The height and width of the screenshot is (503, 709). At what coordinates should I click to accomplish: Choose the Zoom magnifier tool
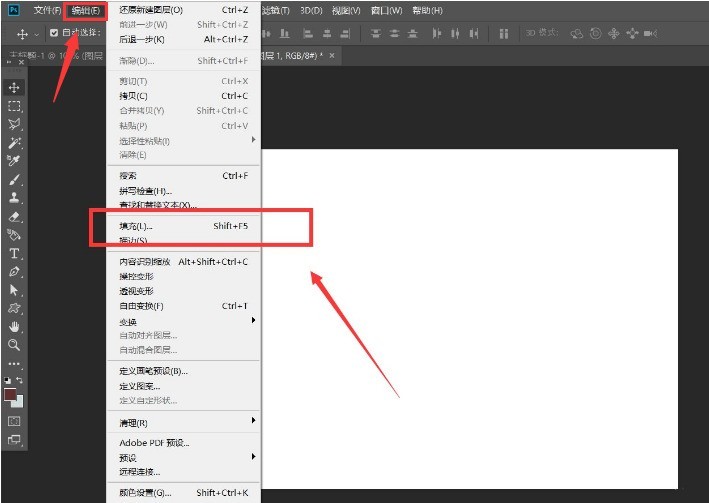(x=14, y=345)
